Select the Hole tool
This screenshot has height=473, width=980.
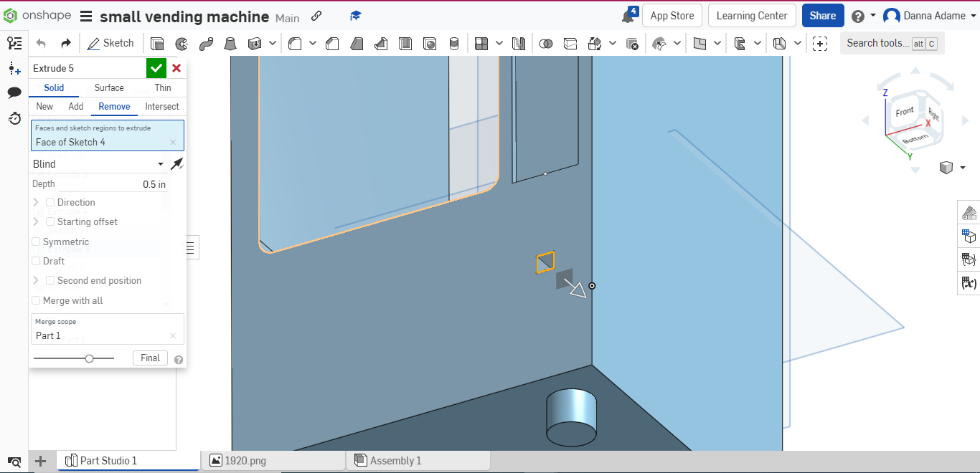430,43
